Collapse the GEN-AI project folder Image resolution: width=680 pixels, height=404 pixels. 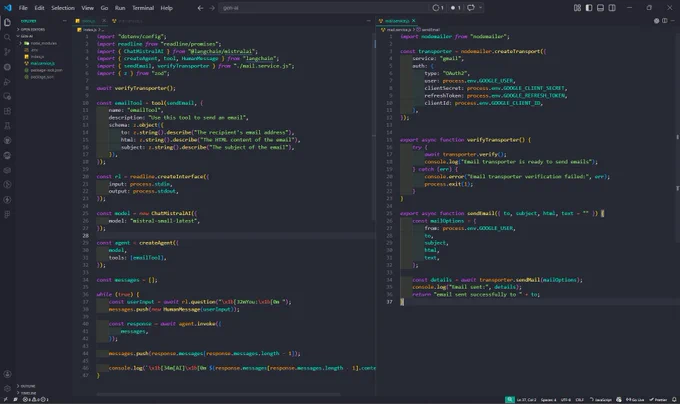click(27, 36)
